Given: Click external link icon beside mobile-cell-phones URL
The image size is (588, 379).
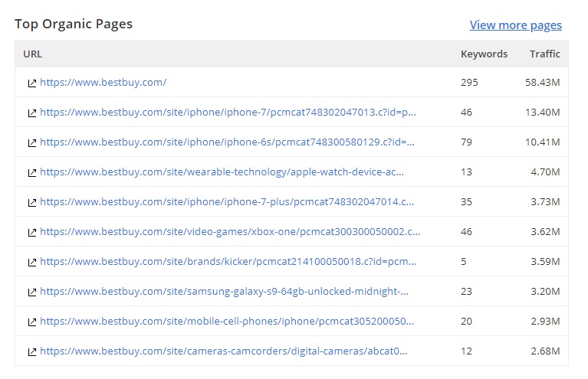Looking at the screenshot, I should pyautogui.click(x=31, y=322).
